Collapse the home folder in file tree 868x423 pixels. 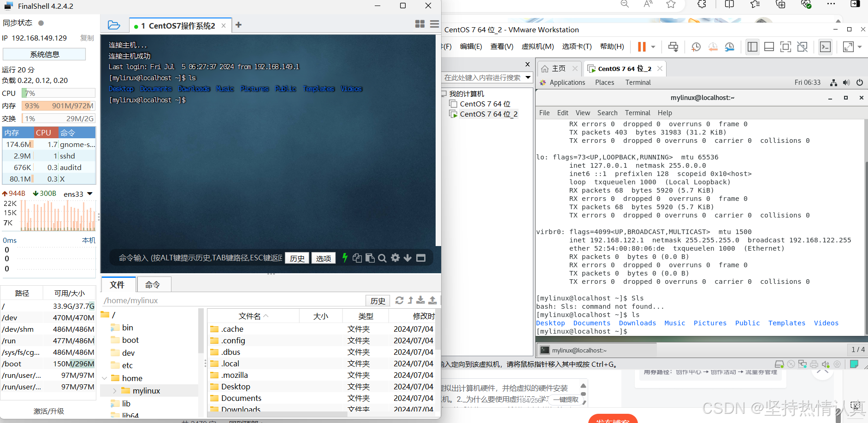coord(104,378)
